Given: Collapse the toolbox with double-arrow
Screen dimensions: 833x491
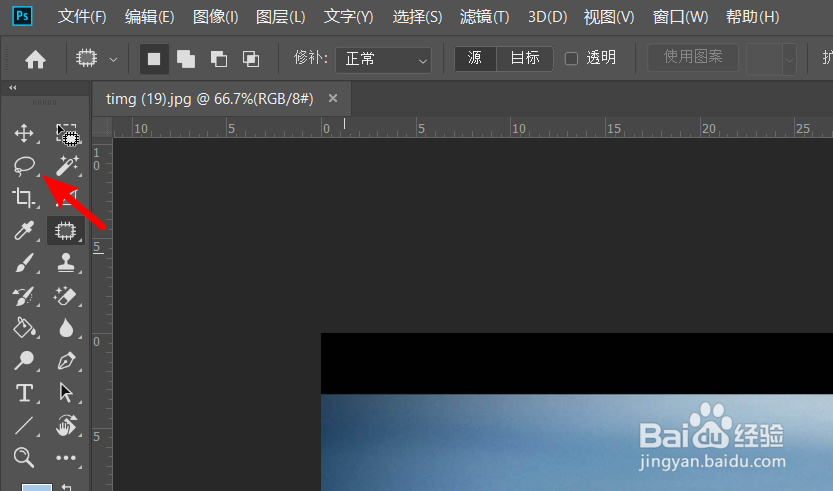Looking at the screenshot, I should [x=13, y=88].
